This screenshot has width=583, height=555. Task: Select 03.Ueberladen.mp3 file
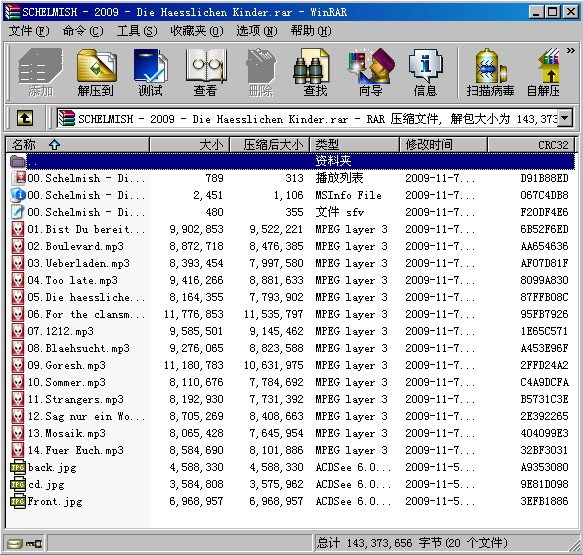78,263
